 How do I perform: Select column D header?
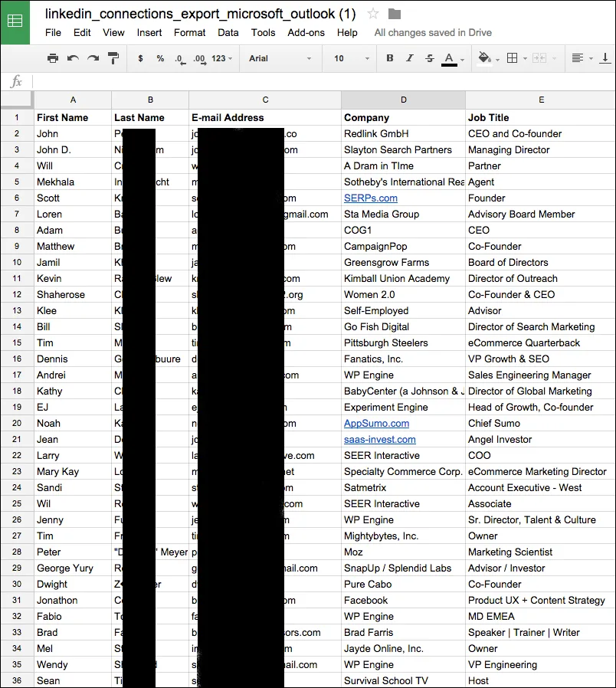(403, 100)
